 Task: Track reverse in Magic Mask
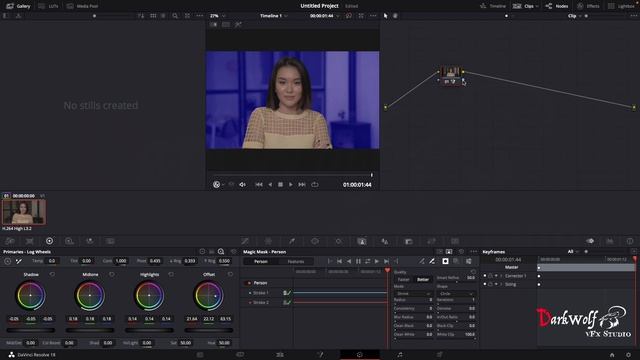349,261
